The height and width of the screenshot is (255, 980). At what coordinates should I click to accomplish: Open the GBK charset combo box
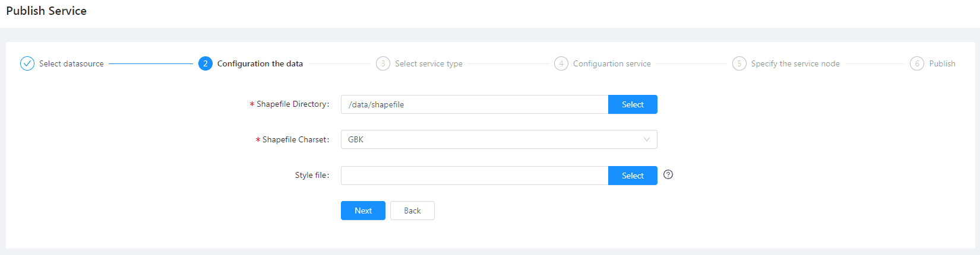499,139
